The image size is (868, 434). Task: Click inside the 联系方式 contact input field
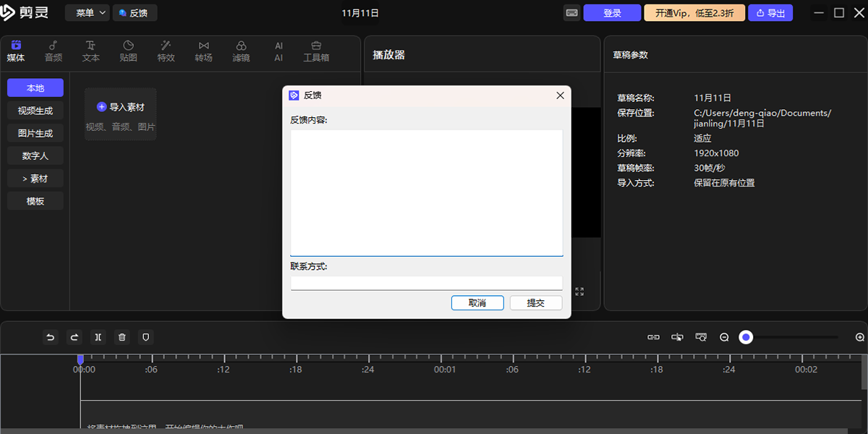point(426,282)
